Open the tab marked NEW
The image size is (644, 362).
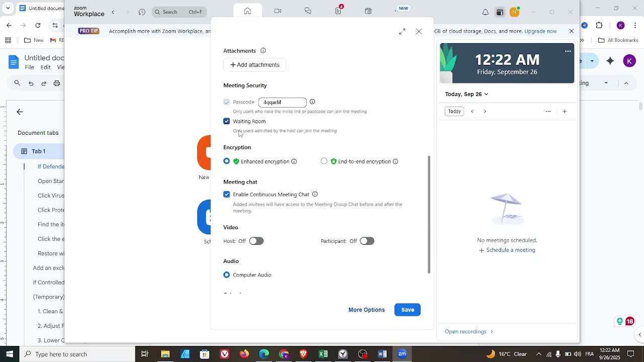pyautogui.click(x=403, y=9)
